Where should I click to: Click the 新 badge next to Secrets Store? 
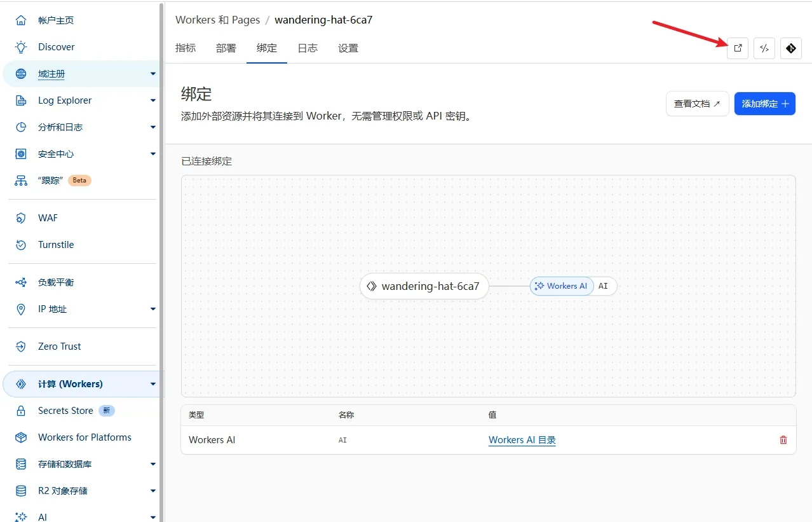point(107,411)
